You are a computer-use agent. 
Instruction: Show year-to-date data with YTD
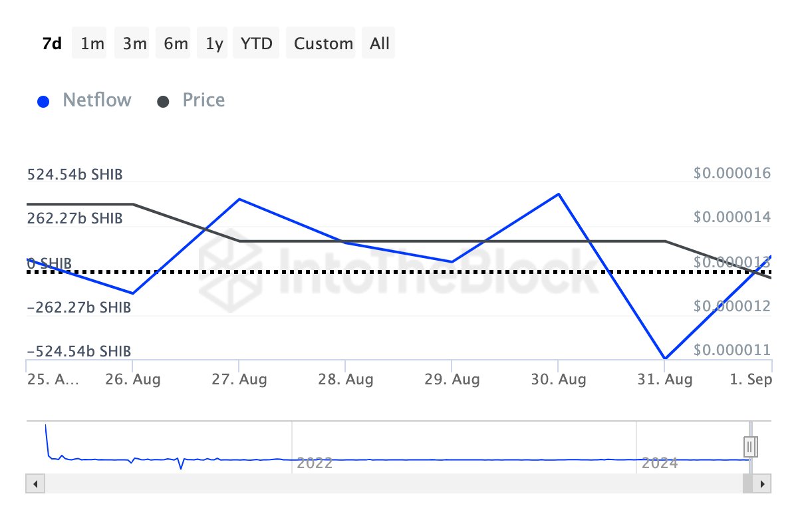(x=257, y=44)
